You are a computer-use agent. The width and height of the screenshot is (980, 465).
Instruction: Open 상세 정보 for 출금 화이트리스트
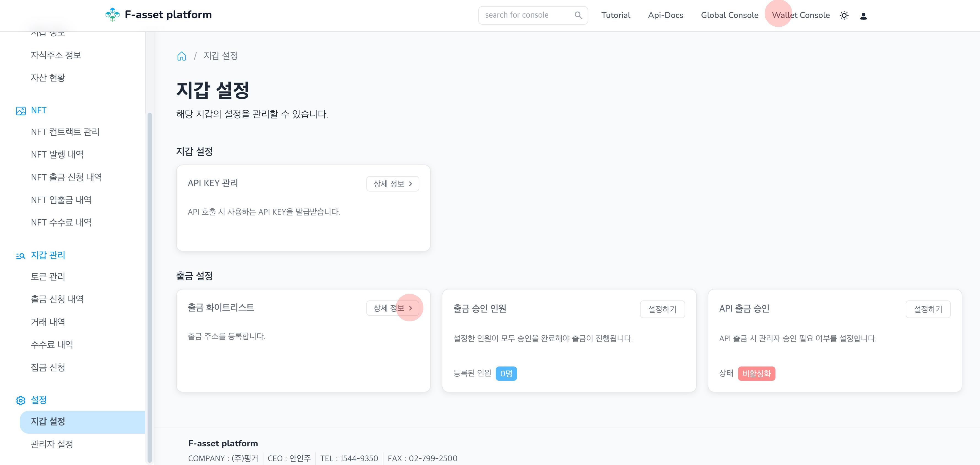click(392, 308)
